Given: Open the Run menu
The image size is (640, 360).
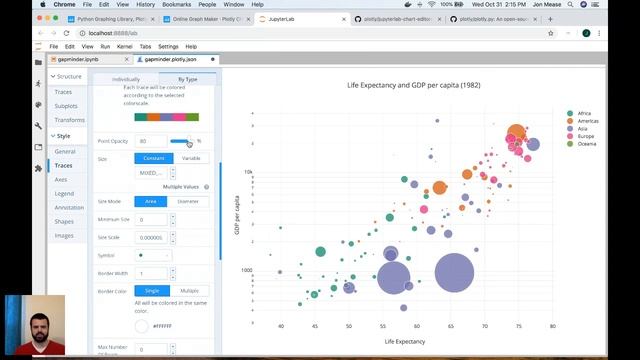Looking at the screenshot, I should point(105,47).
